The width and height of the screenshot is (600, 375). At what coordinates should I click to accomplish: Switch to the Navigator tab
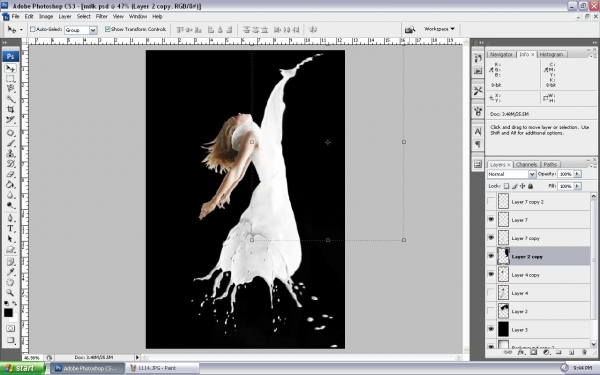[501, 54]
